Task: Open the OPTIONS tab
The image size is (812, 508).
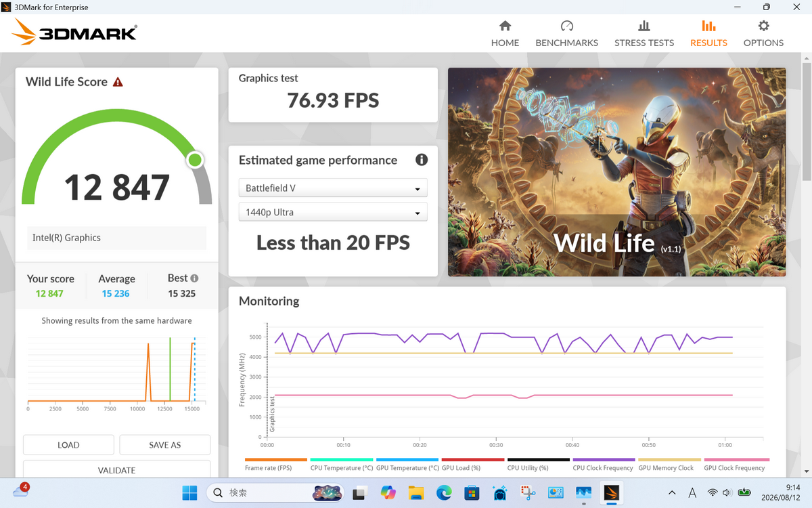Action: [x=763, y=34]
